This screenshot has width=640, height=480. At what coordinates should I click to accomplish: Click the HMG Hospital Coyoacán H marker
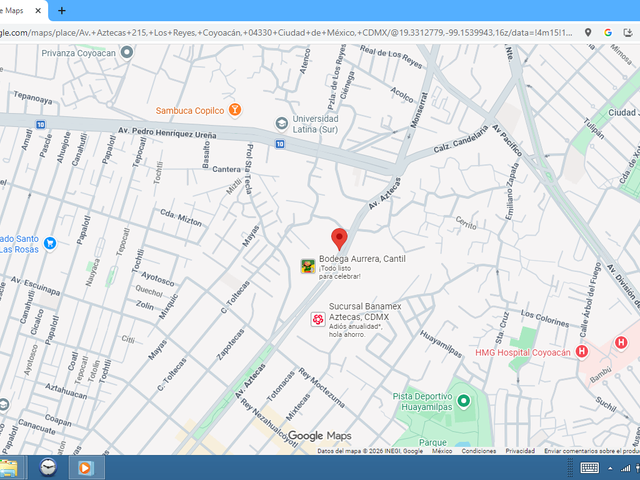582,351
